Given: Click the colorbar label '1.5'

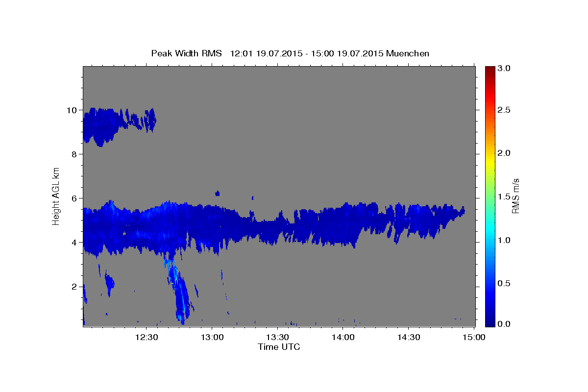Looking at the screenshot, I should (x=505, y=196).
